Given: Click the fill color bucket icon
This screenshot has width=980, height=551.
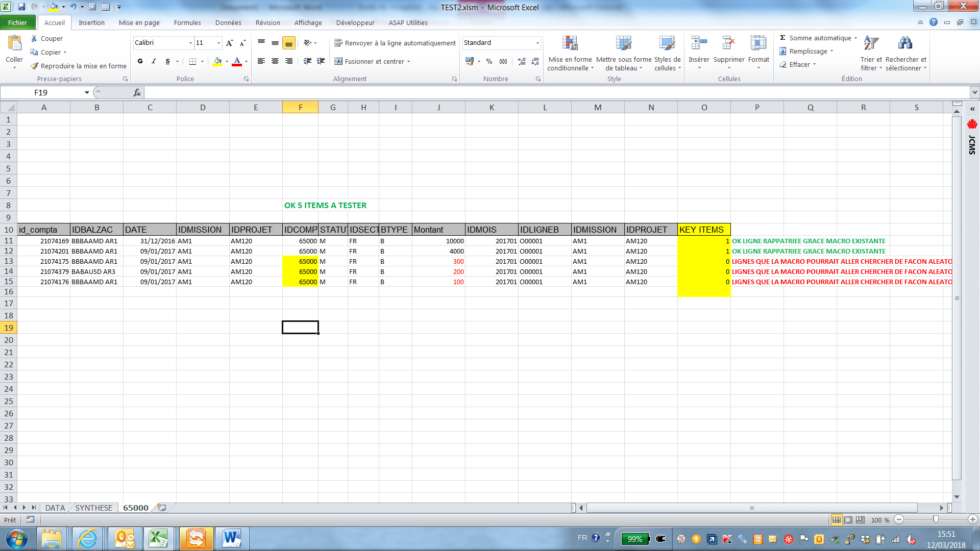Looking at the screenshot, I should [217, 61].
